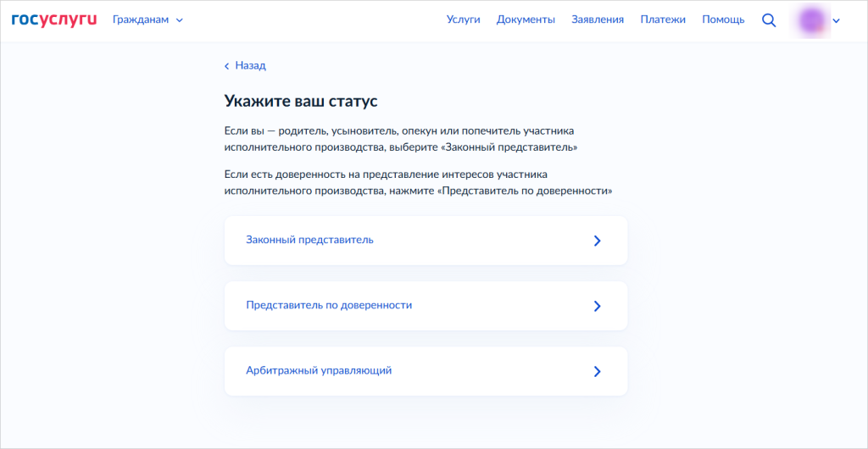Go back using the Назад link
This screenshot has width=868, height=449.
[x=250, y=65]
